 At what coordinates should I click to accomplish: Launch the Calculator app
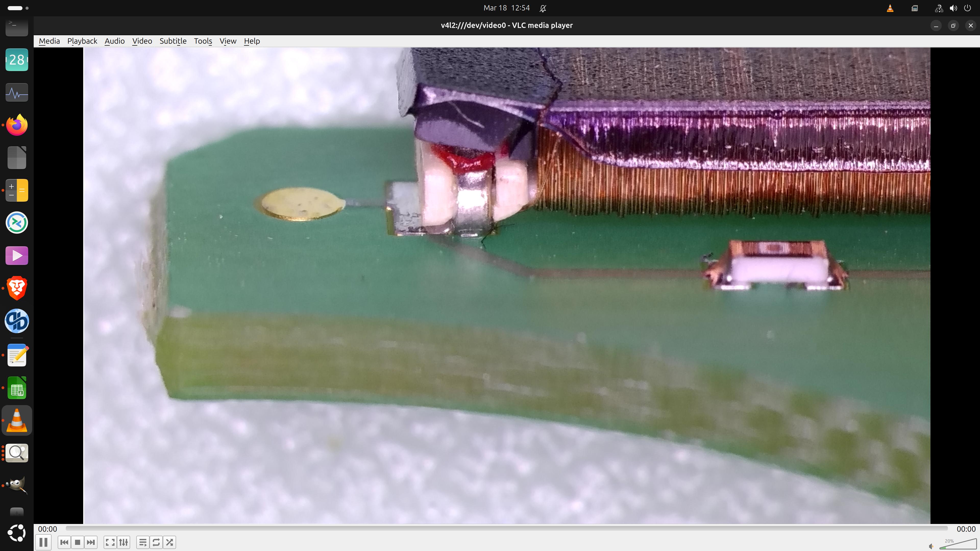17,190
